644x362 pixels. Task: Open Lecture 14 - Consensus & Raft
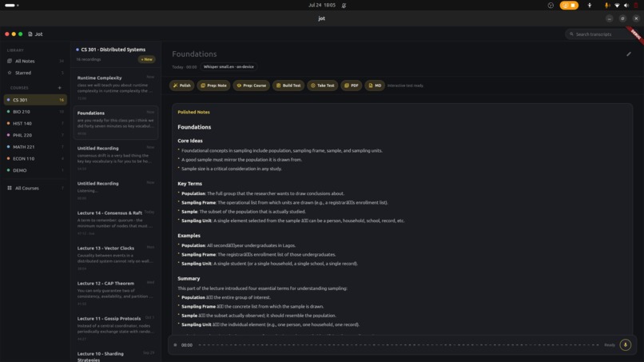(116, 223)
